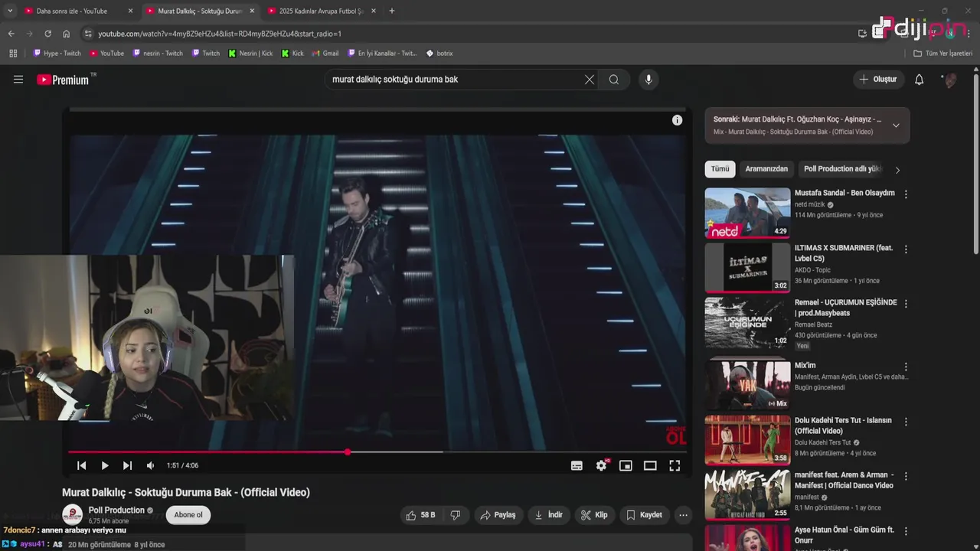The width and height of the screenshot is (980, 551).
Task: Click the video scrubber handle
Action: pyautogui.click(x=348, y=452)
